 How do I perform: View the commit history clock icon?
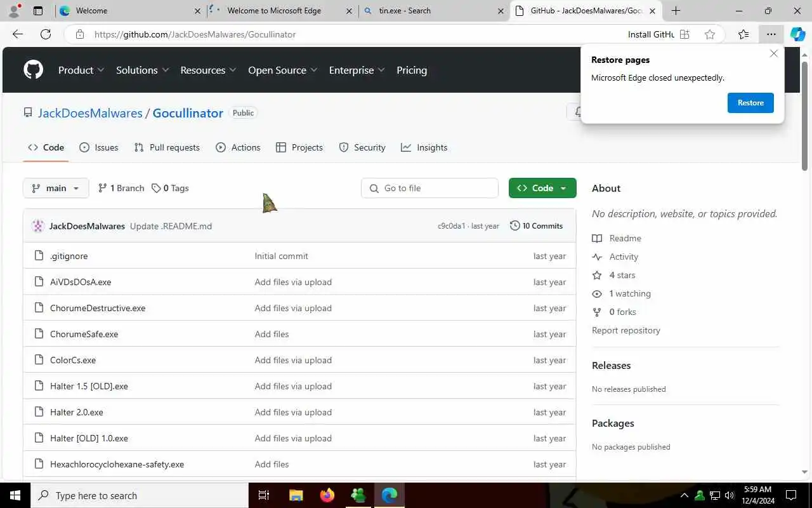point(515,225)
